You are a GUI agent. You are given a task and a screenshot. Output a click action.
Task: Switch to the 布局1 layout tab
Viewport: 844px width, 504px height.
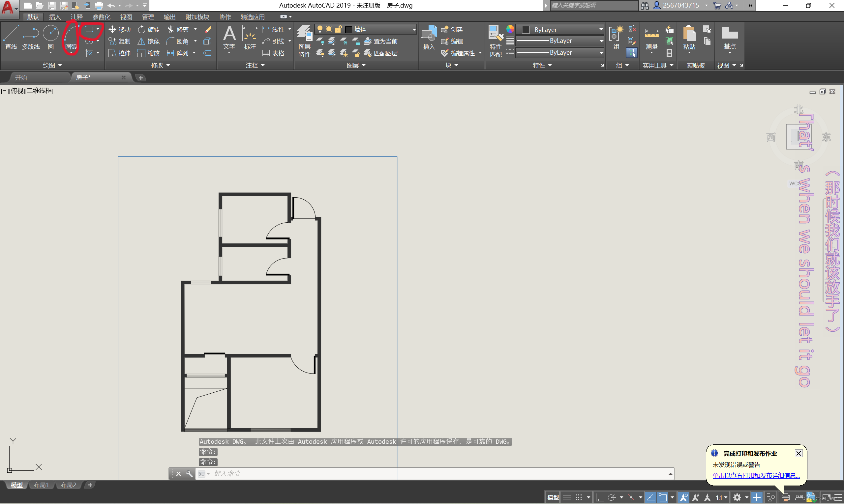[41, 485]
